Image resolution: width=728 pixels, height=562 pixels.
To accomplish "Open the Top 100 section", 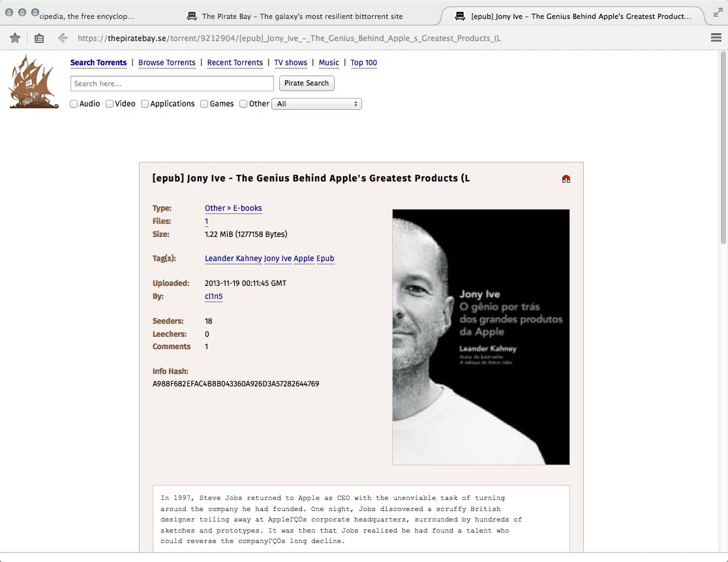I will tap(363, 63).
